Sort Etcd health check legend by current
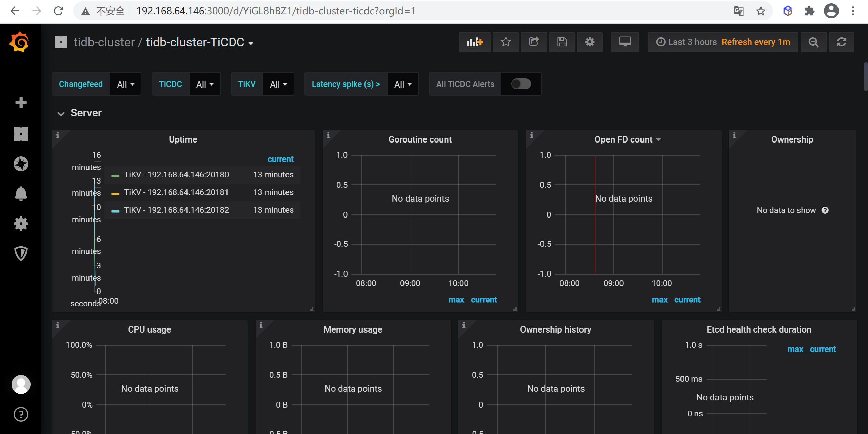This screenshot has width=868, height=434. pyautogui.click(x=823, y=349)
